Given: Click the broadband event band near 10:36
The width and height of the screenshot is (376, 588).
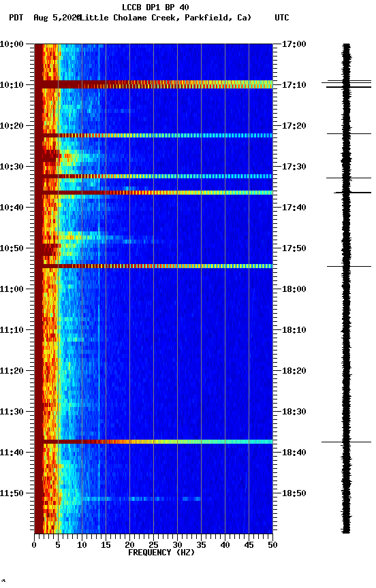Looking at the screenshot, I should [x=153, y=193].
